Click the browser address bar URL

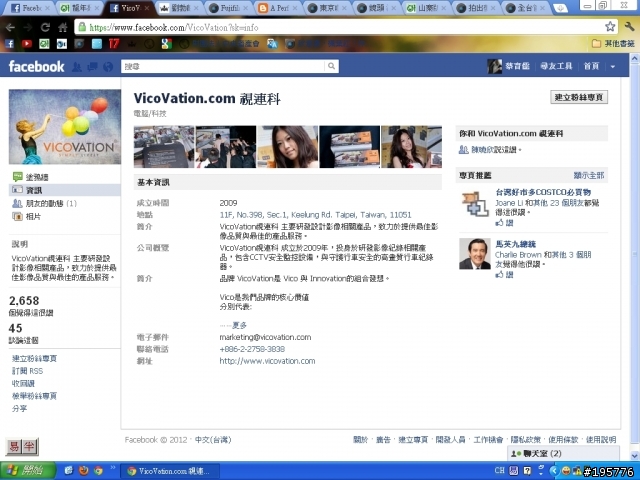click(x=174, y=27)
